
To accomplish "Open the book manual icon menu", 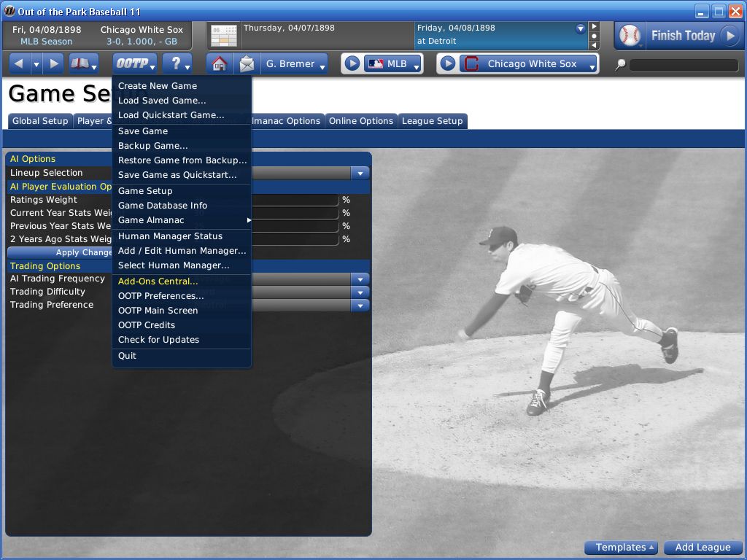I will click(x=83, y=64).
